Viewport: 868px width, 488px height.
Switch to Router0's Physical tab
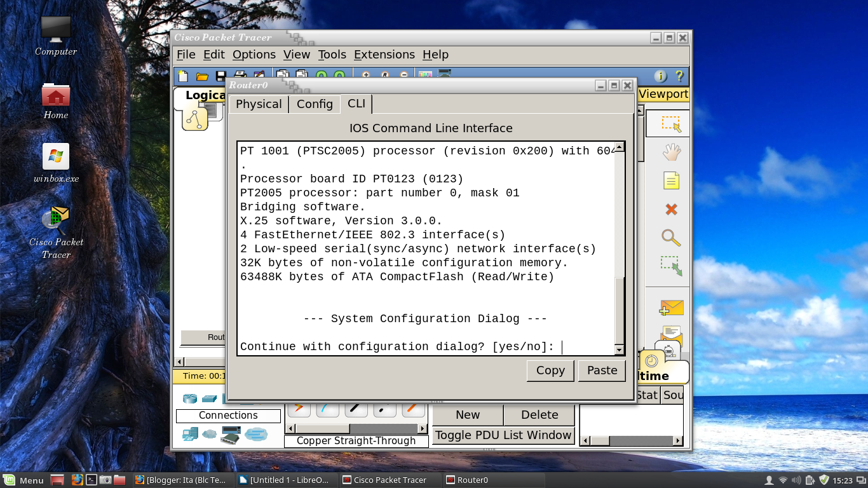[258, 104]
